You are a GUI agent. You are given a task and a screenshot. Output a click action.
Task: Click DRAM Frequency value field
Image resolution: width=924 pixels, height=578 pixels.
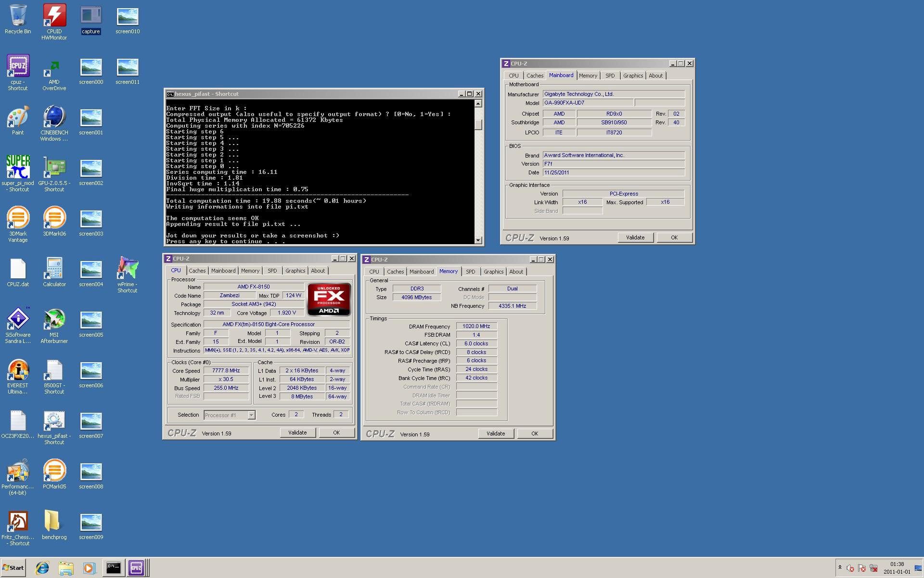coord(476,326)
